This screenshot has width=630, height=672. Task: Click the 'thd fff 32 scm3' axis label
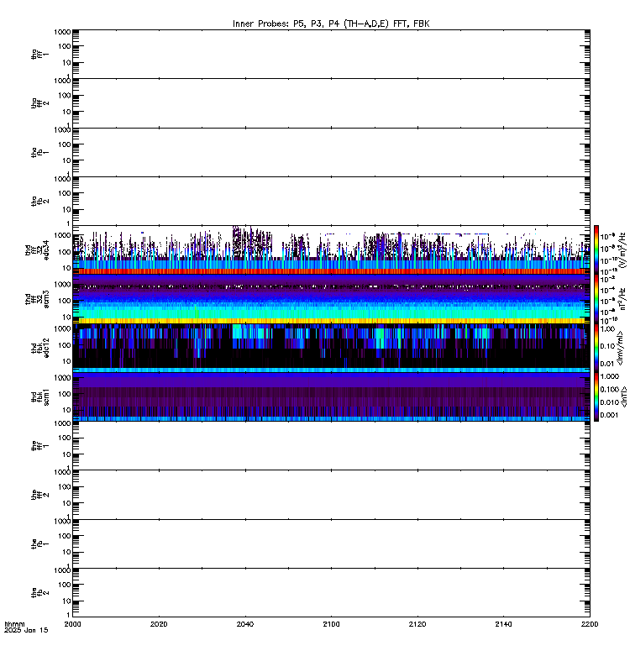pyautogui.click(x=37, y=299)
